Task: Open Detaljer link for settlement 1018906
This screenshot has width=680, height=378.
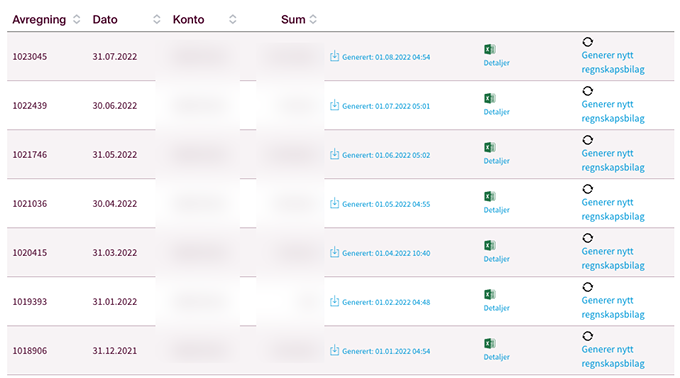Action: click(x=497, y=357)
